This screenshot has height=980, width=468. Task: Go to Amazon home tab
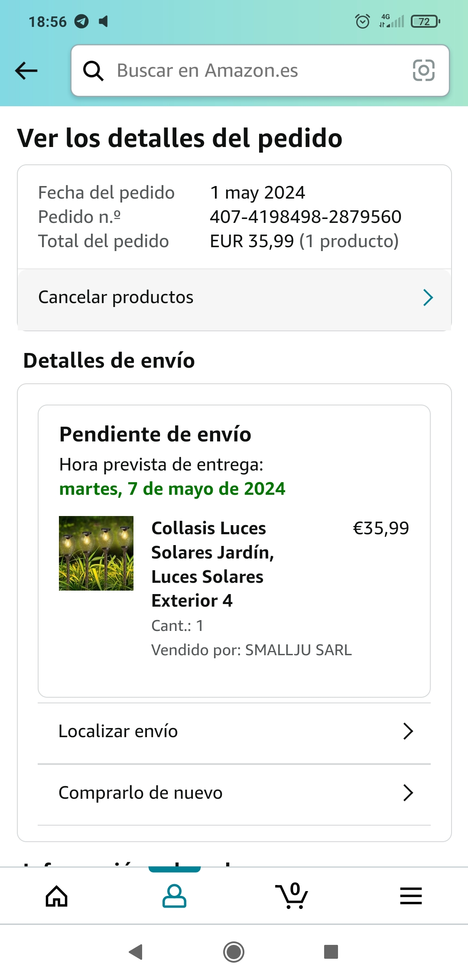pos(57,896)
